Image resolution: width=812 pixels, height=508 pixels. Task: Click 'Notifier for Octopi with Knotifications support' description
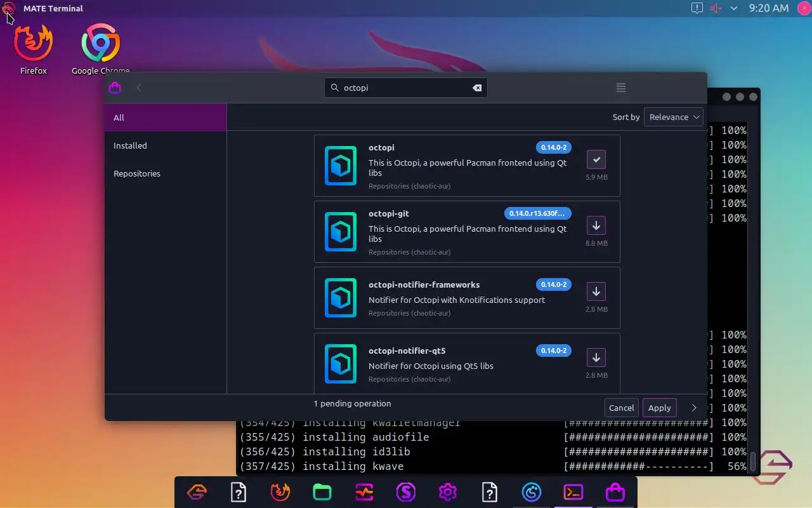point(457,300)
